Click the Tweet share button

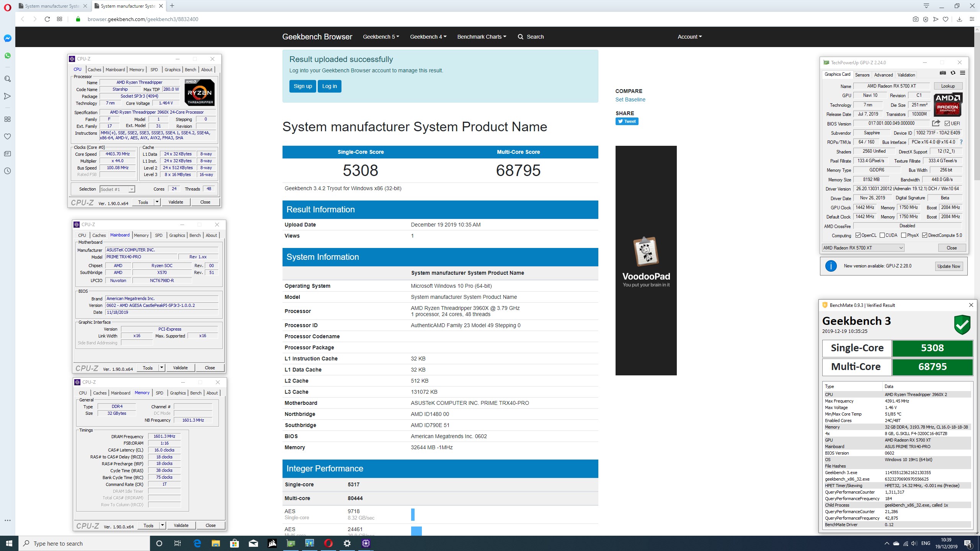[x=627, y=121]
